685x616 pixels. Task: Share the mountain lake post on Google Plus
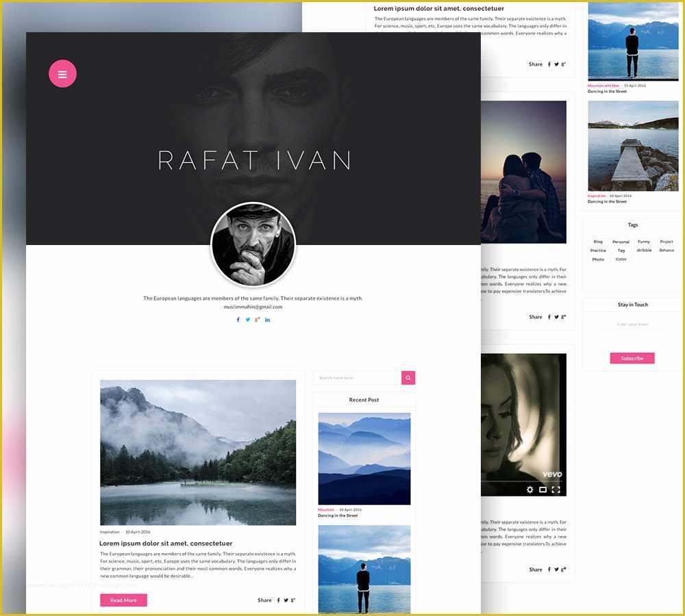(x=293, y=600)
